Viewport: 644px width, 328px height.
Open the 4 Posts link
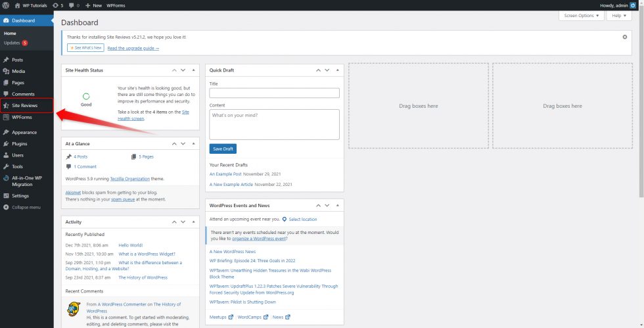coord(80,156)
